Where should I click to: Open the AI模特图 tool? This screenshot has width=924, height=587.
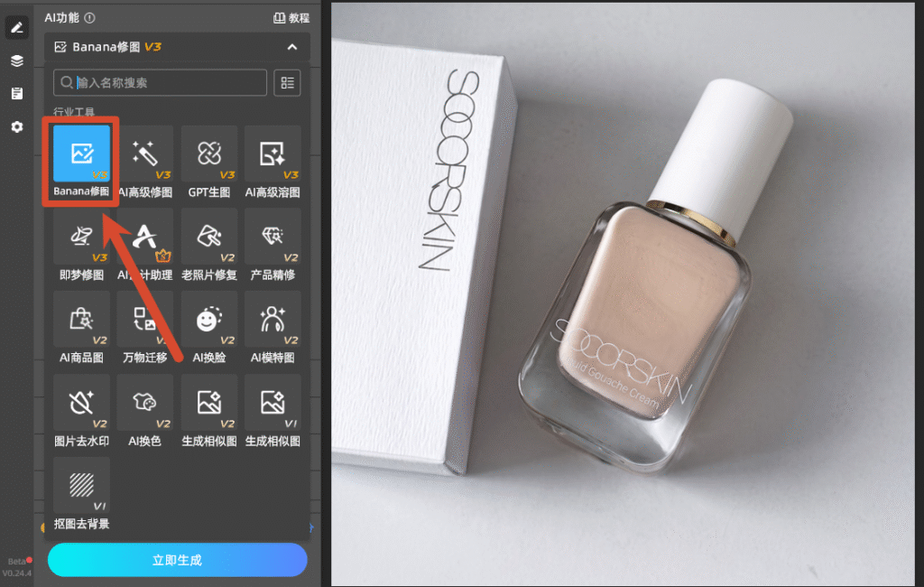point(273,326)
